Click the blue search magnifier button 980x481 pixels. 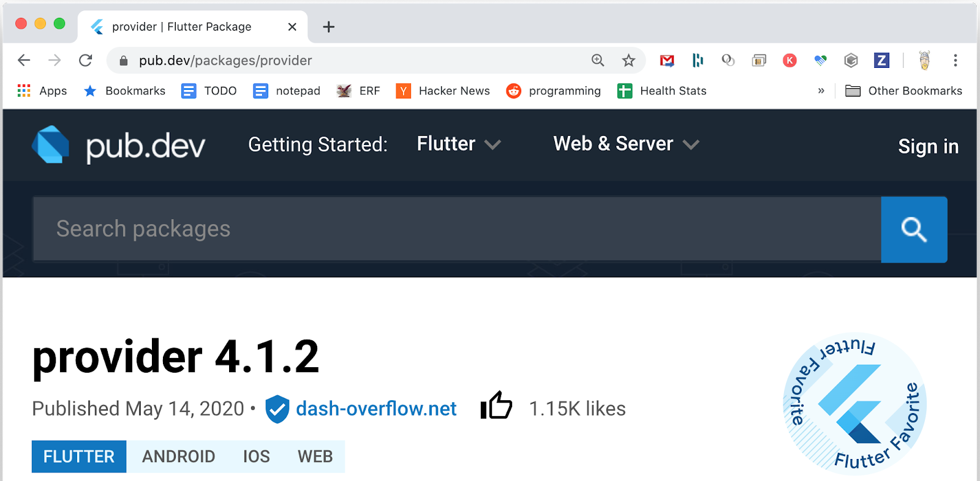click(x=914, y=229)
